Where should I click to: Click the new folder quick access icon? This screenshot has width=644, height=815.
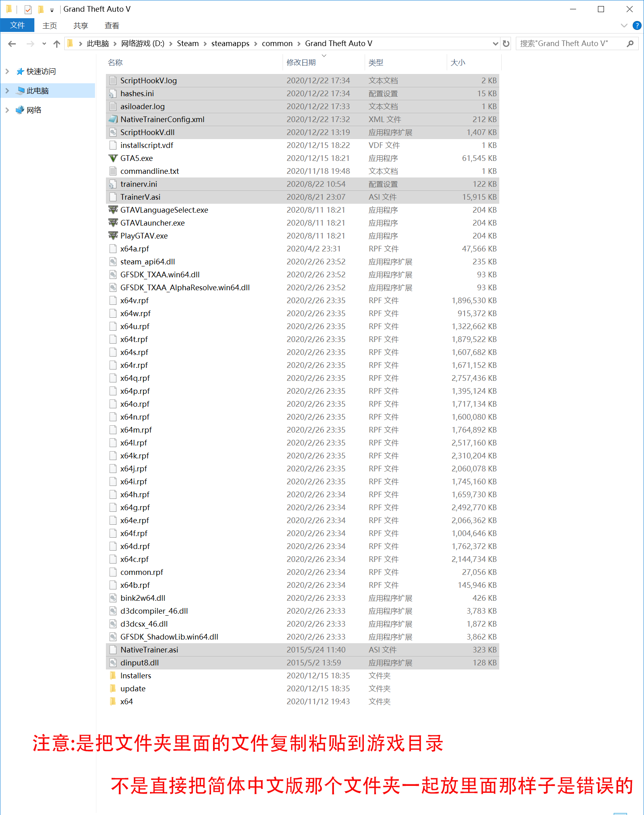(x=40, y=9)
